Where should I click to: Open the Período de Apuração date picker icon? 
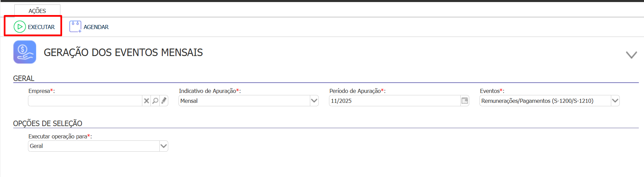tap(464, 101)
